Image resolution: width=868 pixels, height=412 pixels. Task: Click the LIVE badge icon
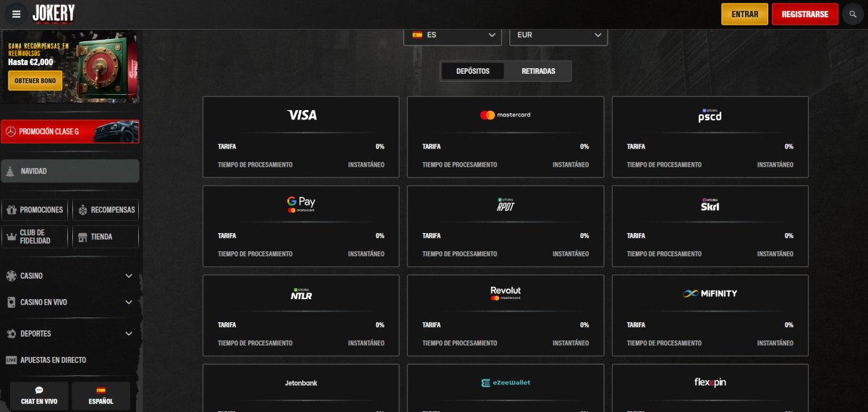coord(11,360)
